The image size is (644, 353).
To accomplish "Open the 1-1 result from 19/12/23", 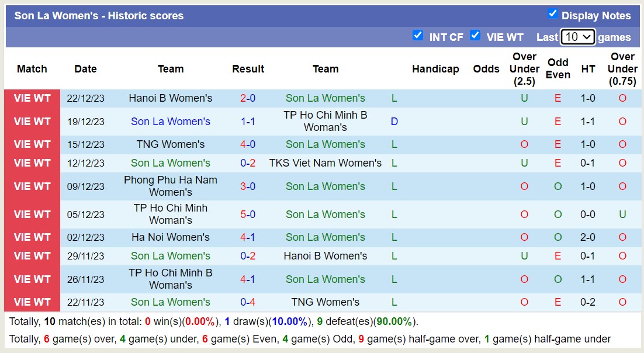I will [x=248, y=122].
